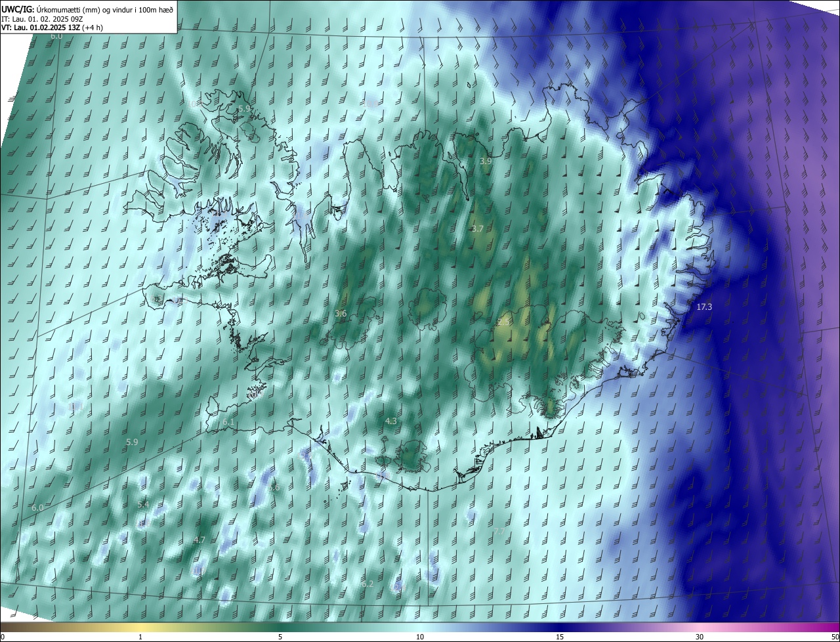Click the 3.9 value label on the map
This screenshot has height=642, width=840.
pyautogui.click(x=485, y=161)
